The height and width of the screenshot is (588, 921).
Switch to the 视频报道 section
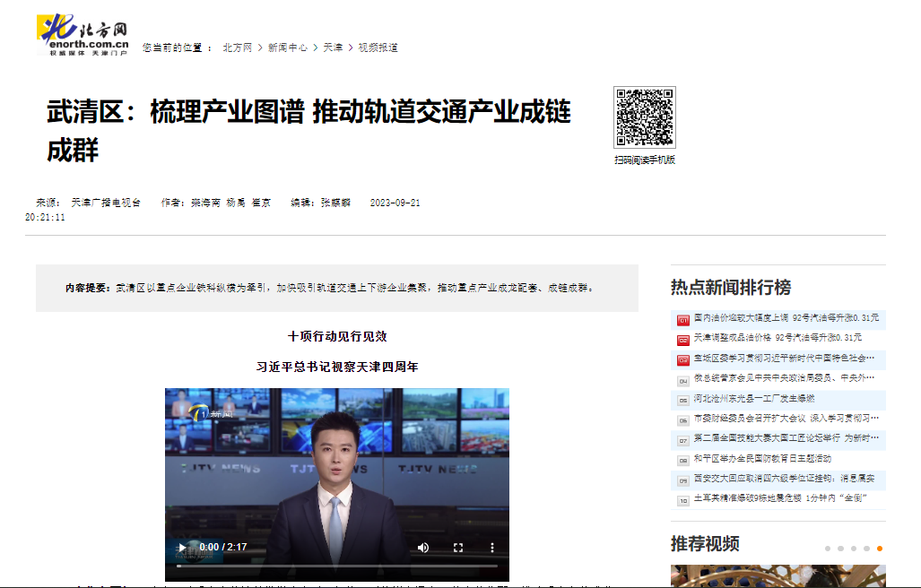point(377,47)
